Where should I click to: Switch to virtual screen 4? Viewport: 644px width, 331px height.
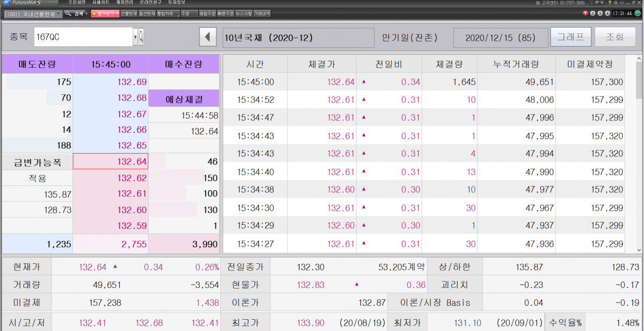click(x=607, y=13)
